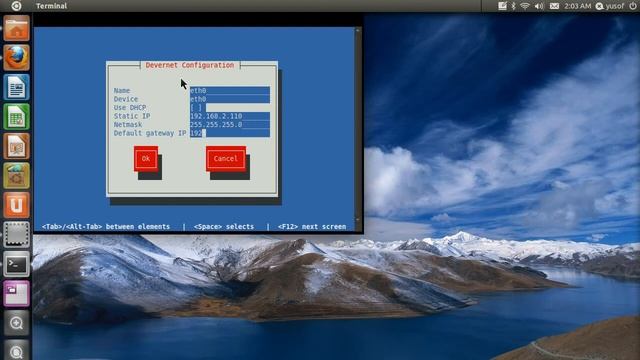This screenshot has width=640, height=360.
Task: Click the Devernet Configuration dialog title
Action: [x=190, y=65]
